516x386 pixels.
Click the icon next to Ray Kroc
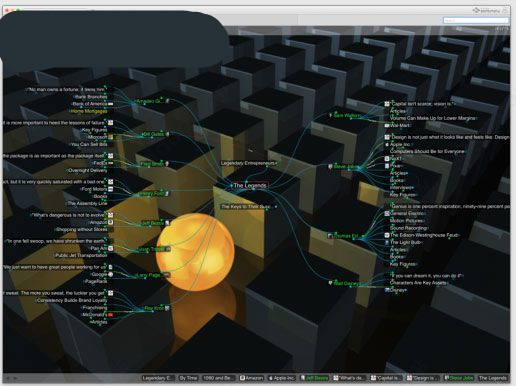[x=167, y=308]
